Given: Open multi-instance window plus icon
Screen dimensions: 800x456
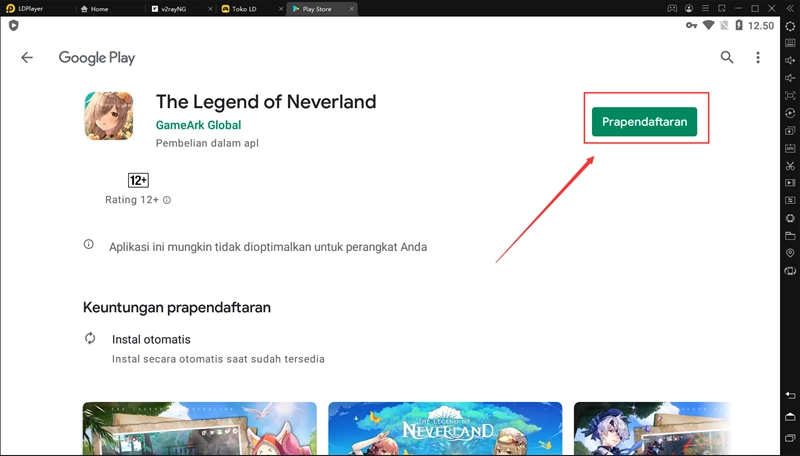Looking at the screenshot, I should coord(790,131).
